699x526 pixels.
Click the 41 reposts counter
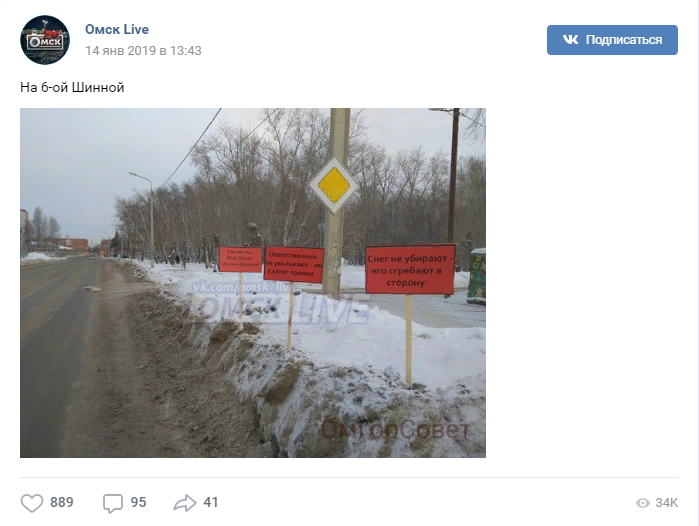click(210, 502)
